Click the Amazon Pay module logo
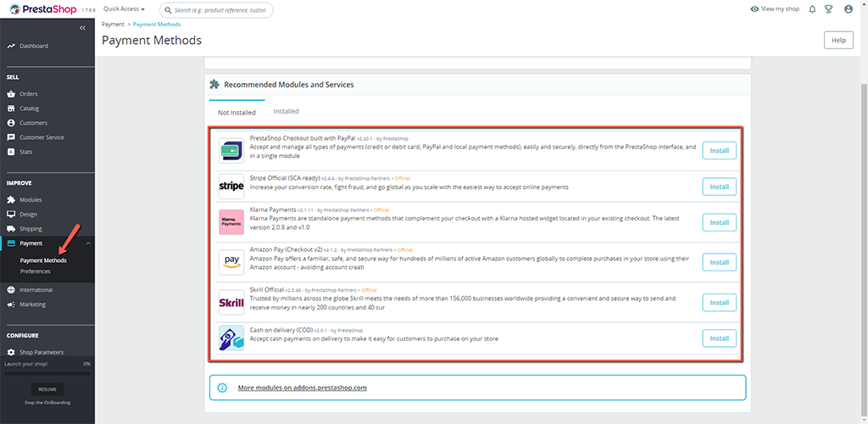This screenshot has height=424, width=868. point(231,262)
